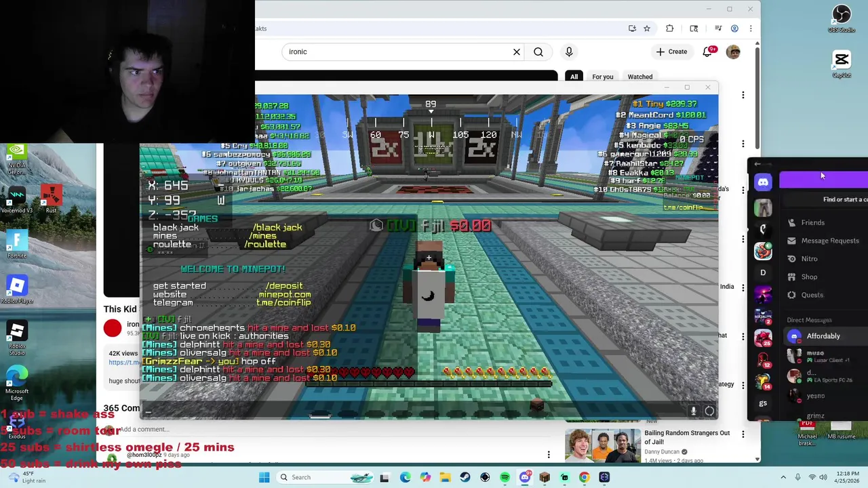Image resolution: width=868 pixels, height=488 pixels.
Task: Open Rust desktop shortcut
Action: click(51, 199)
